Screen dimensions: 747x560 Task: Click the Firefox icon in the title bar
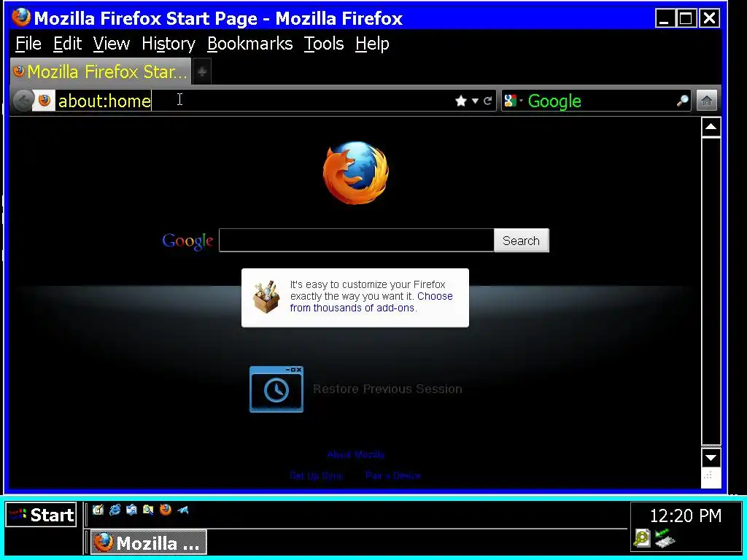click(21, 17)
